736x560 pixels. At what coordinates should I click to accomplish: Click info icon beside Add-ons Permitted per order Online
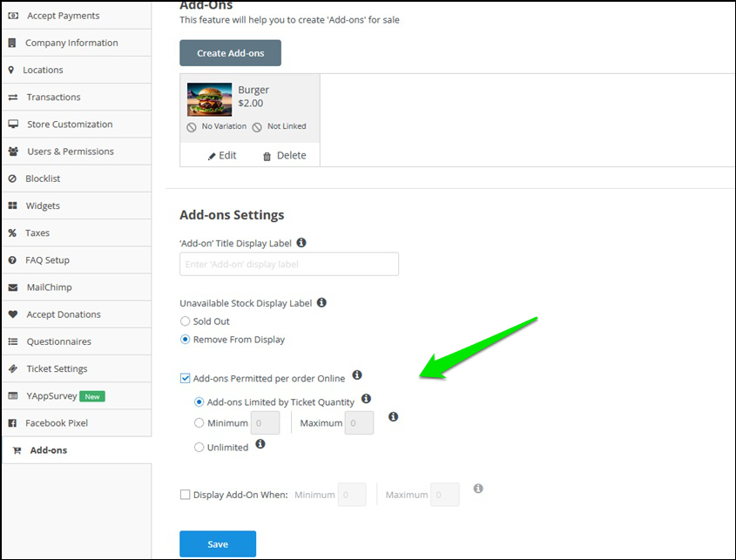click(355, 377)
